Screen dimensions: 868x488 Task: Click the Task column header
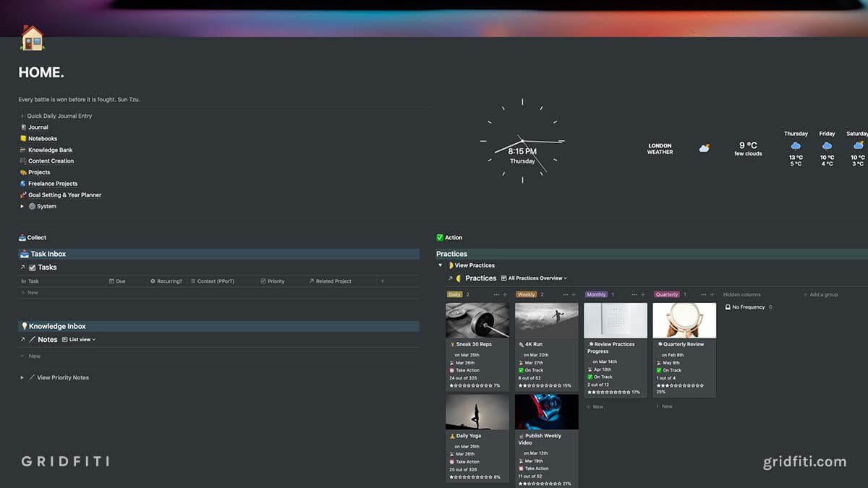[30, 281]
